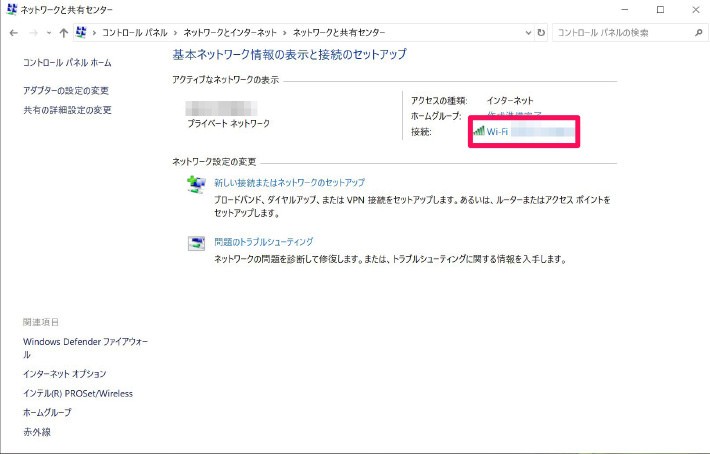Expand the address bar history dropdown

[x=528, y=33]
